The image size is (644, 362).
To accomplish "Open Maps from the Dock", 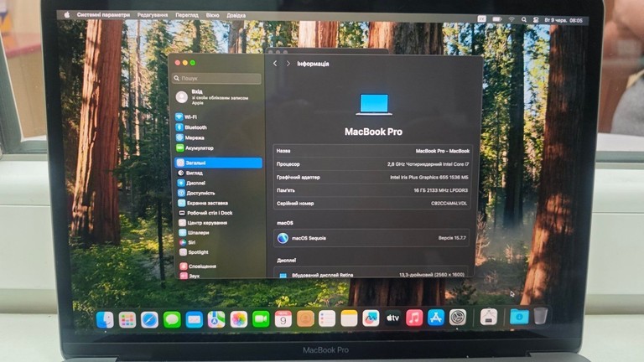I will pyautogui.click(x=216, y=319).
